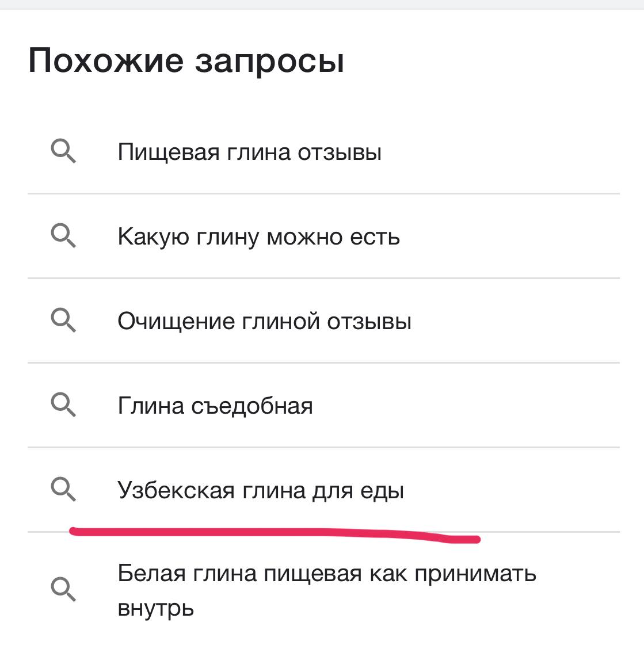Click the separator line below "Глина съедобная"
The width and height of the screenshot is (644, 645).
pyautogui.click(x=323, y=447)
